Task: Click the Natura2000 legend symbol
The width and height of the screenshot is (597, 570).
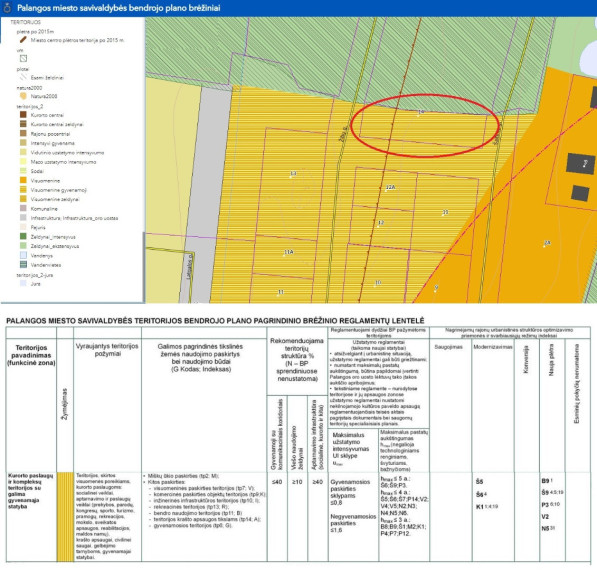Action: 23,96
